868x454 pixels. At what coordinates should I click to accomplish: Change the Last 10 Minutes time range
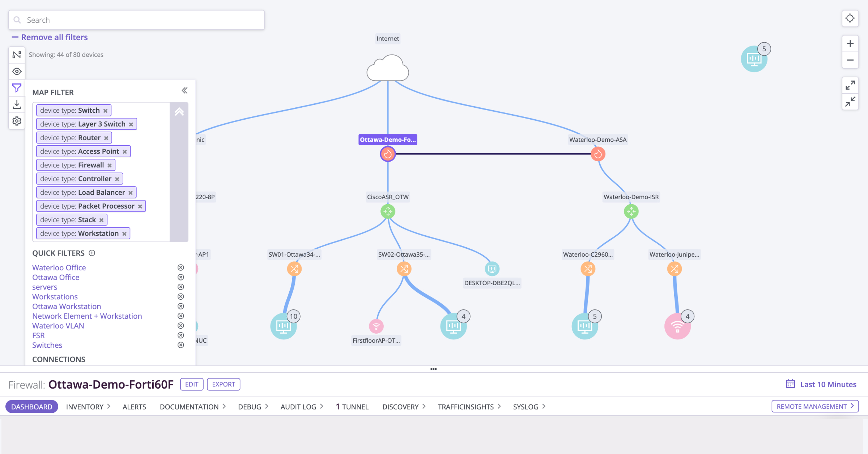pos(821,384)
